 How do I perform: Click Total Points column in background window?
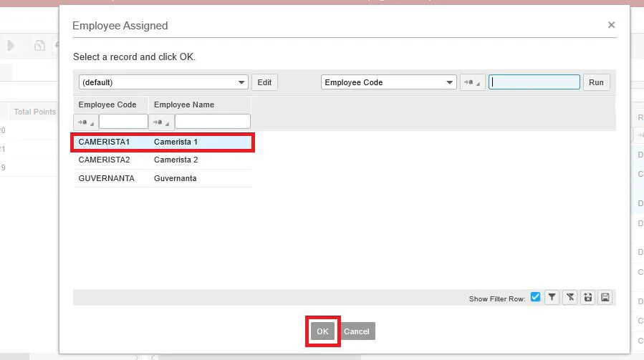pos(34,112)
